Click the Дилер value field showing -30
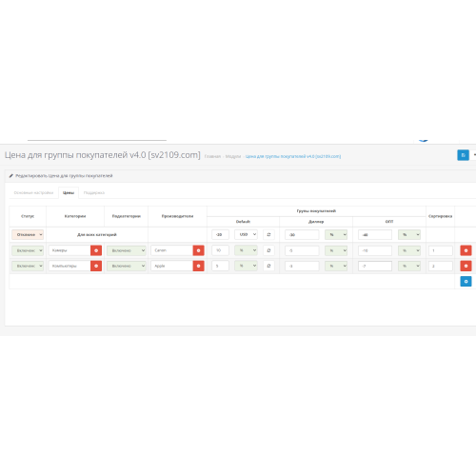This screenshot has width=476, height=476. 302,234
